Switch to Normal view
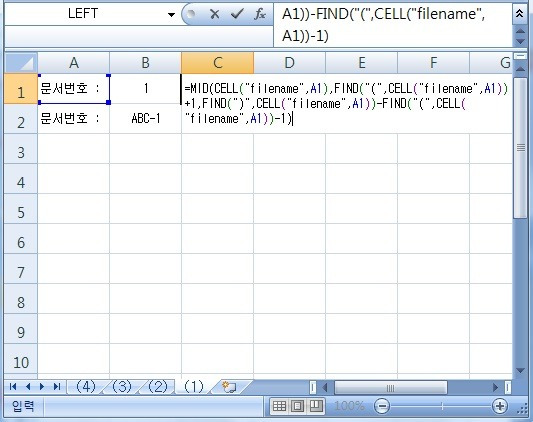 point(279,406)
